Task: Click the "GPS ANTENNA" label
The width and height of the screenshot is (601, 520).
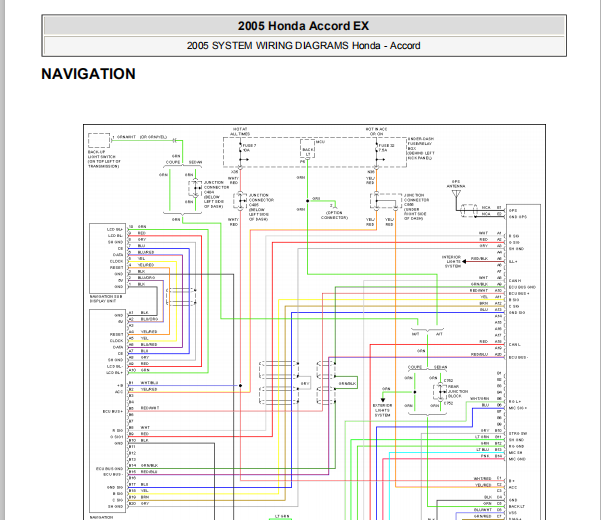Action: tap(456, 184)
